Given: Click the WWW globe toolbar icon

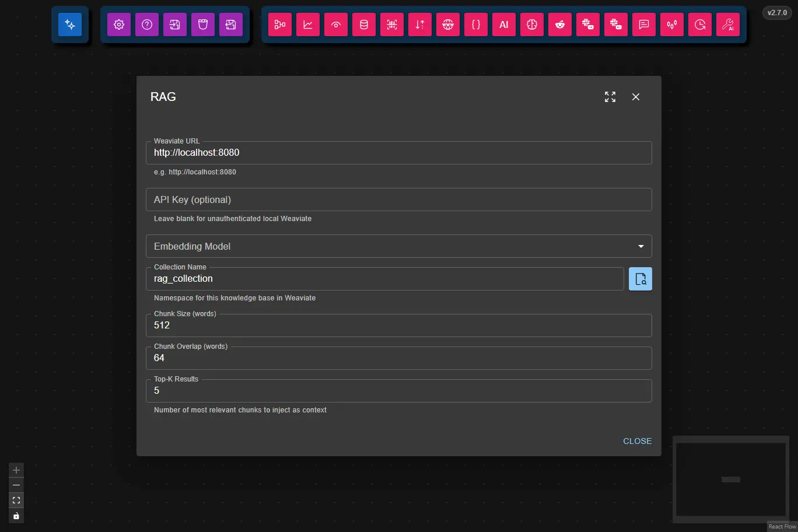Looking at the screenshot, I should pyautogui.click(x=448, y=24).
